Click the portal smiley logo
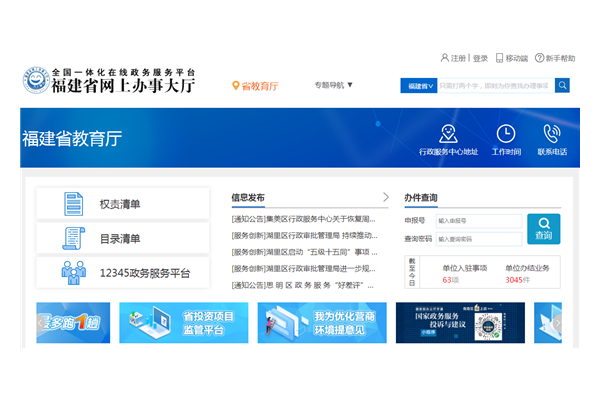This screenshot has width=600, height=400. [x=36, y=80]
